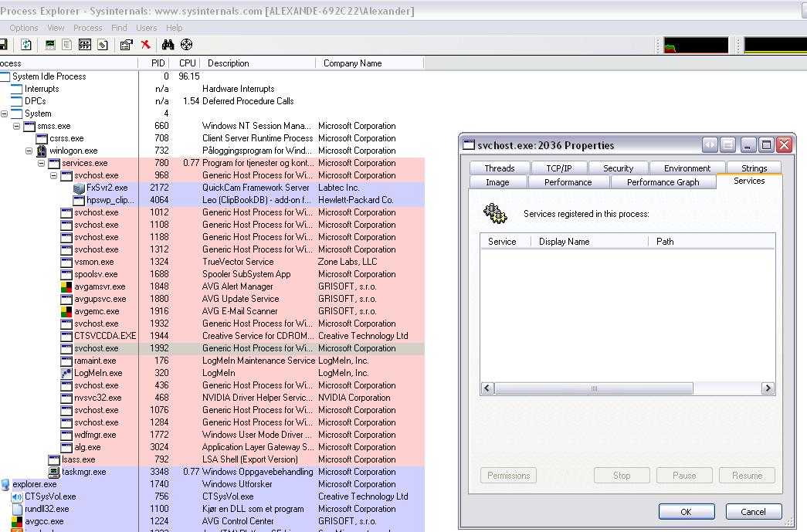Image resolution: width=807 pixels, height=532 pixels.
Task: Switch to the Performance tab
Action: (568, 182)
